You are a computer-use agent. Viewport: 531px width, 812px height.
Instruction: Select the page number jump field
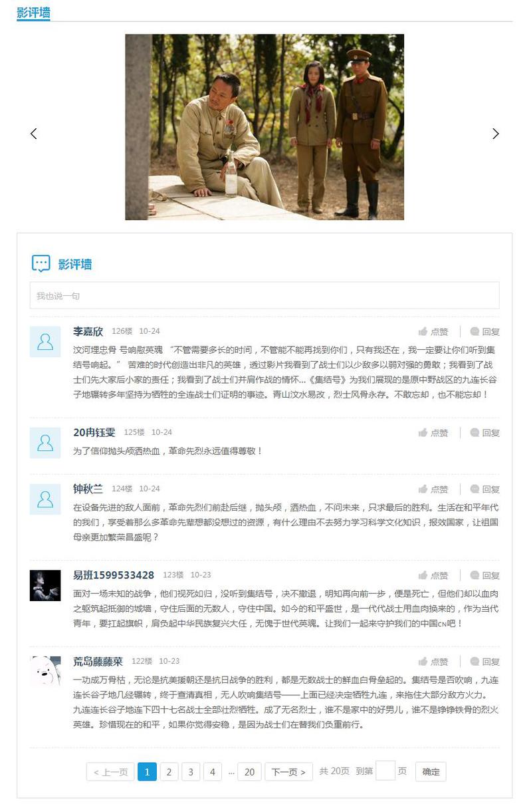(x=385, y=771)
